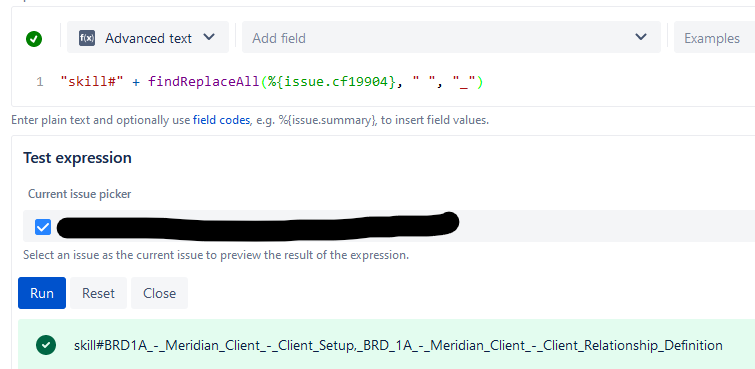The height and width of the screenshot is (369, 755).
Task: Reset the test expression
Action: click(x=98, y=293)
